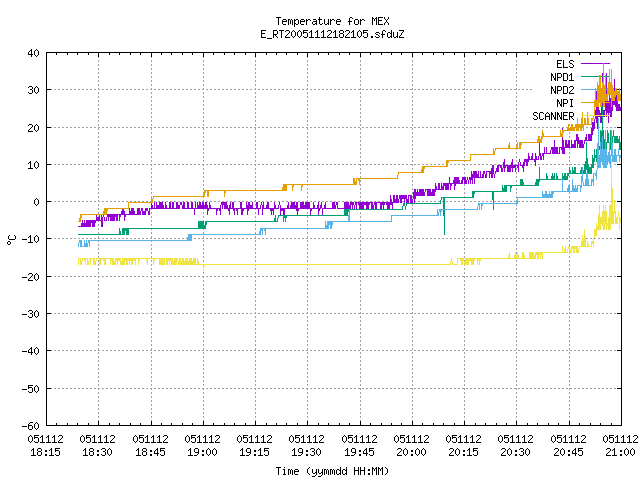
Task: Click the ELS legend label
Action: tap(565, 64)
